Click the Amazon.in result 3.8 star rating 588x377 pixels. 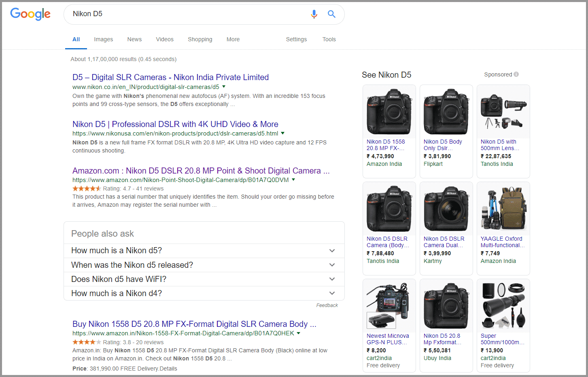[x=87, y=342]
